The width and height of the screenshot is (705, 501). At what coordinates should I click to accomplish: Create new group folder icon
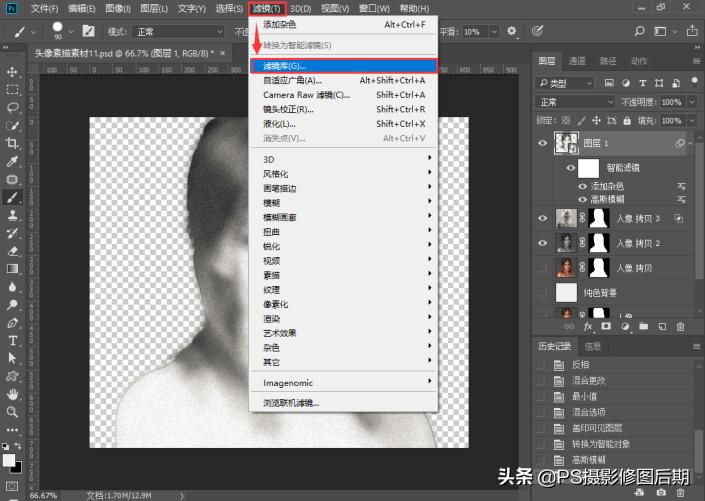(x=643, y=327)
